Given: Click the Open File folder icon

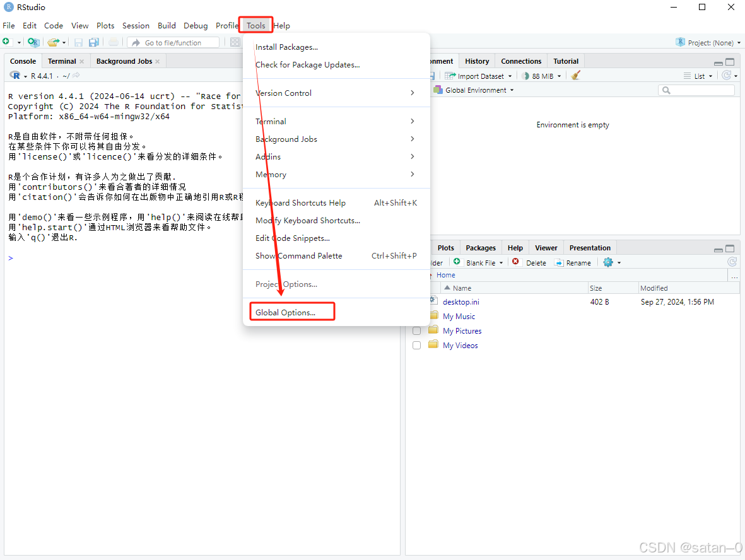Looking at the screenshot, I should [x=53, y=42].
